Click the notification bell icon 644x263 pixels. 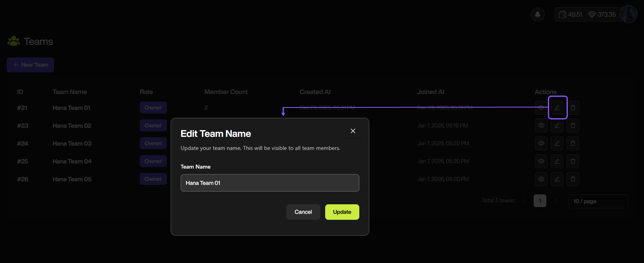[x=538, y=15]
